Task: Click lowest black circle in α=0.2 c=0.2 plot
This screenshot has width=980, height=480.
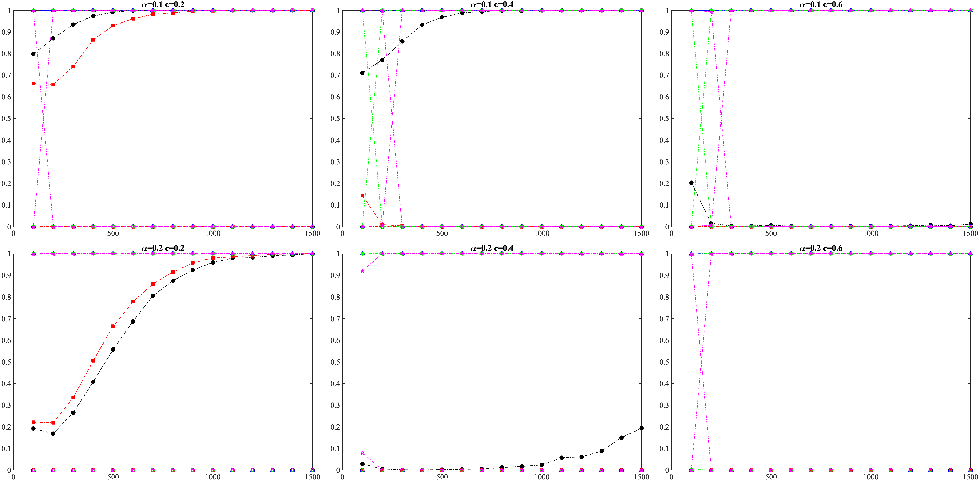Action: coord(53,434)
